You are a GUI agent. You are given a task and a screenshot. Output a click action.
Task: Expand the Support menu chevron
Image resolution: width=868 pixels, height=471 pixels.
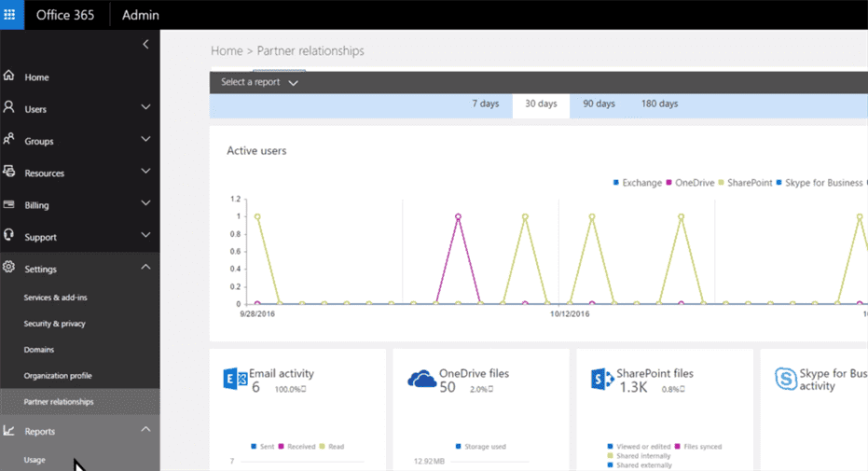pos(145,235)
